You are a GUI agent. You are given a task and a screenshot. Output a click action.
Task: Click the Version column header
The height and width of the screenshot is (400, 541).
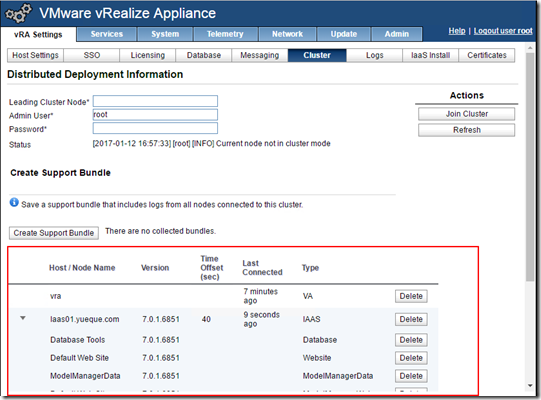tap(155, 268)
